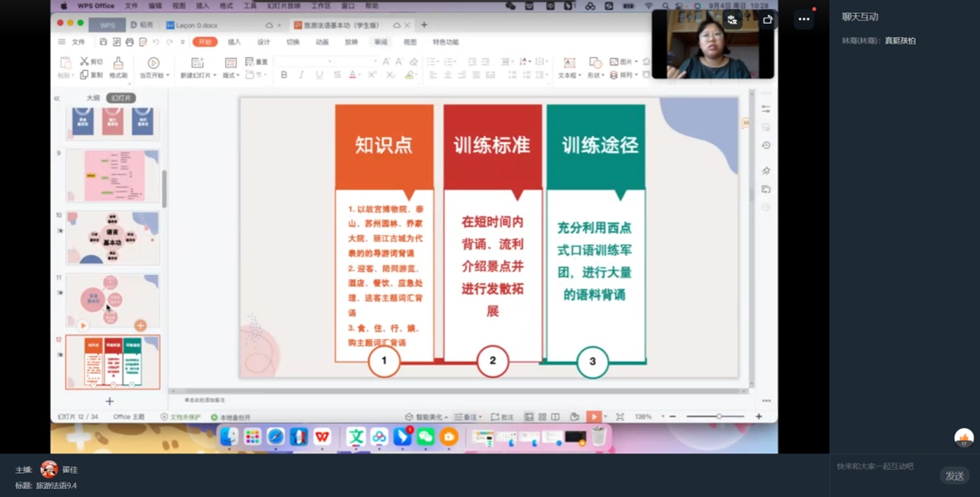Click the Bold formatting icon
This screenshot has width=980, height=497.
(x=284, y=75)
